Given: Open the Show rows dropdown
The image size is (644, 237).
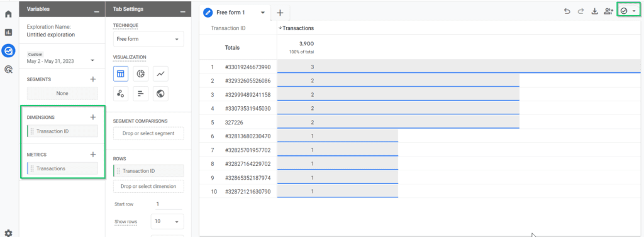Looking at the screenshot, I should coord(167,221).
